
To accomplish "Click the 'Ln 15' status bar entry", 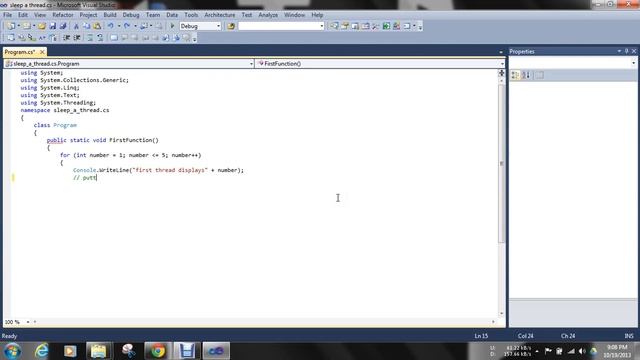I will click(x=481, y=336).
